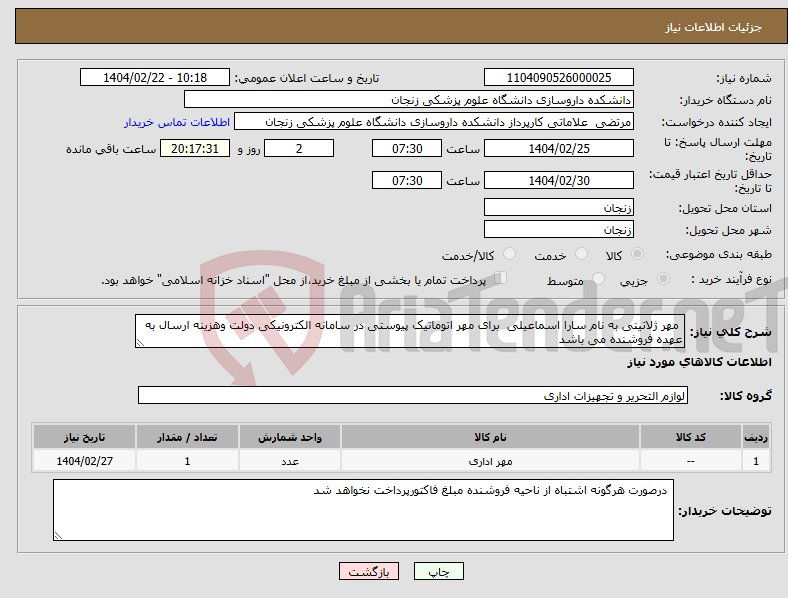
Task: Click the شرح کلی نیاز text area
Action: (410, 331)
